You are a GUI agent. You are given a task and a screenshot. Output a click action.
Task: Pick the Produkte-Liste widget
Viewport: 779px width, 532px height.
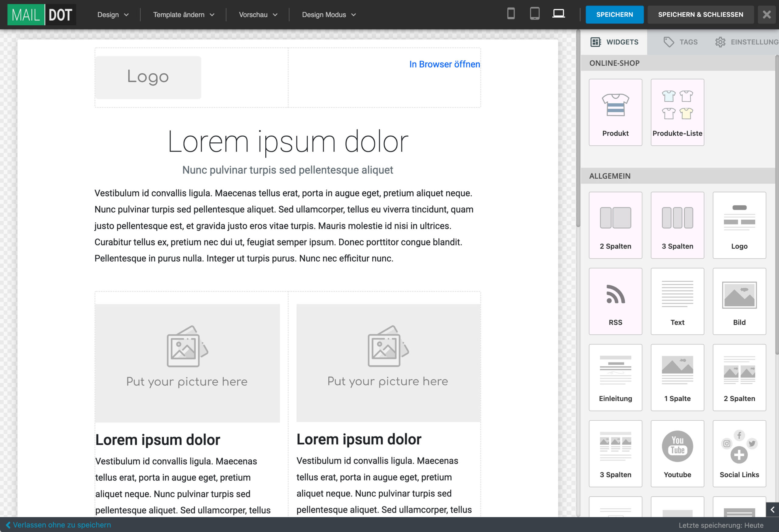(677, 112)
